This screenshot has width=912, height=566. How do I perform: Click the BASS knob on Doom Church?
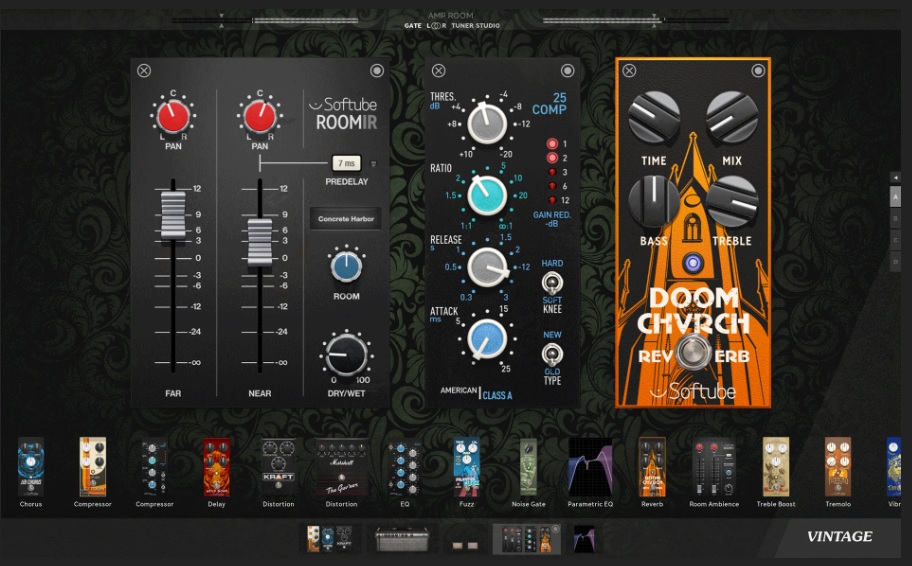pyautogui.click(x=654, y=202)
